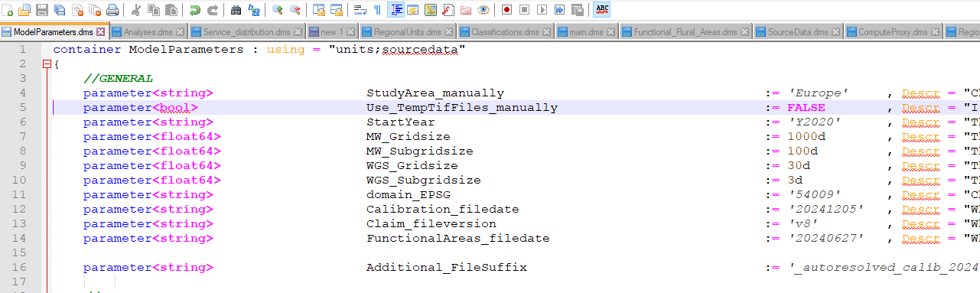This screenshot has width=980, height=293.
Task: Cut selection using the scissors icon
Action: pos(136,10)
